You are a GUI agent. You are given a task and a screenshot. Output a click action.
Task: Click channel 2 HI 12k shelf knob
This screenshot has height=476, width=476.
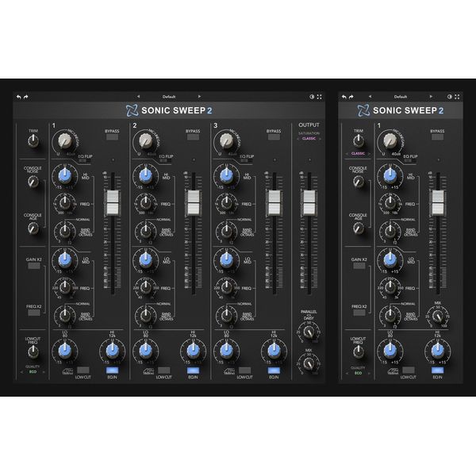click(193, 351)
